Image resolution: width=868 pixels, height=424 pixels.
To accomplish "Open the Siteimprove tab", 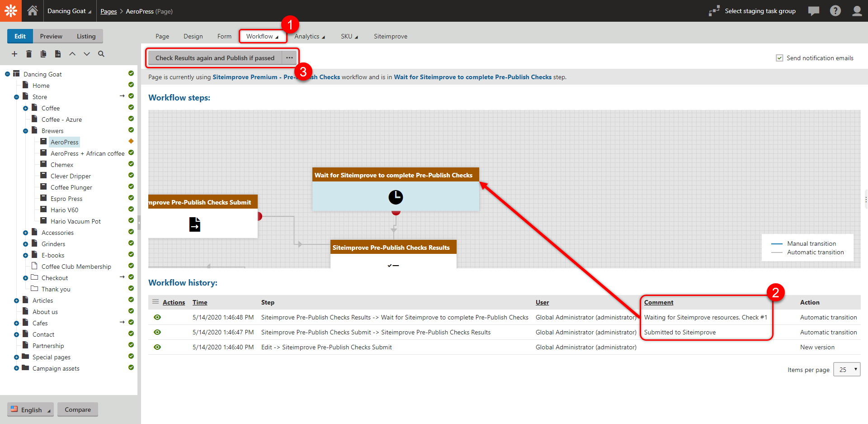I will (391, 36).
